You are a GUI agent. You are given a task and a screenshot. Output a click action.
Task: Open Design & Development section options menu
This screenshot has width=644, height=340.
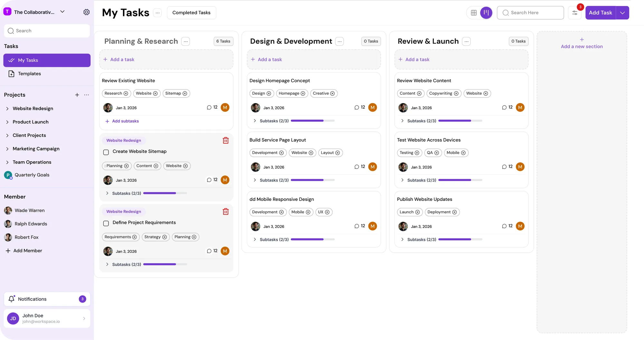pos(339,41)
